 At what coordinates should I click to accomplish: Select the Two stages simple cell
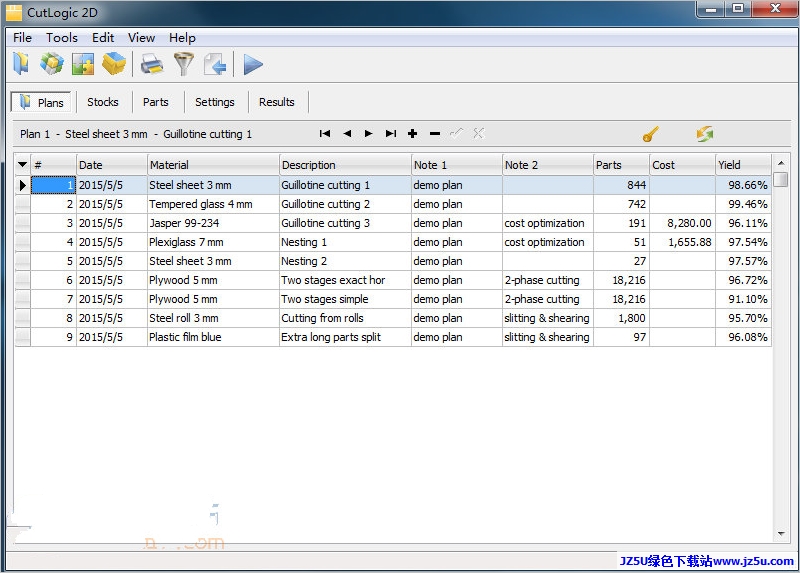point(345,299)
